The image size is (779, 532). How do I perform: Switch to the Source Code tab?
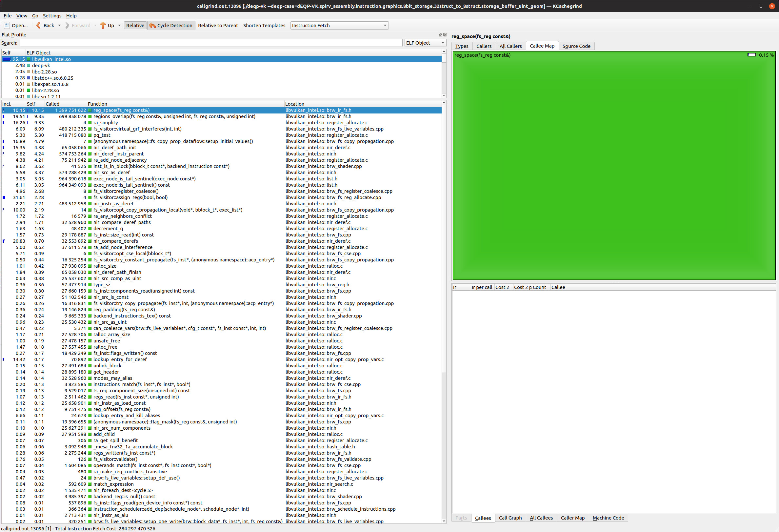(576, 46)
